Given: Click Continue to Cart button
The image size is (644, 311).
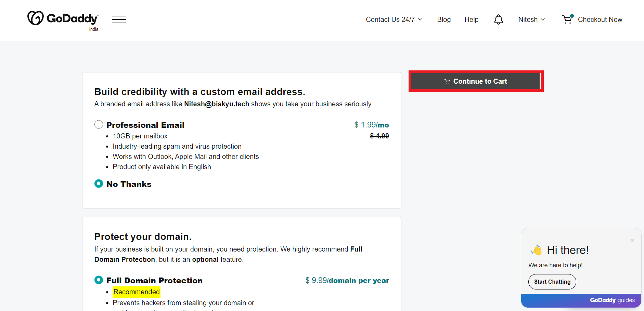Looking at the screenshot, I should coord(476,81).
